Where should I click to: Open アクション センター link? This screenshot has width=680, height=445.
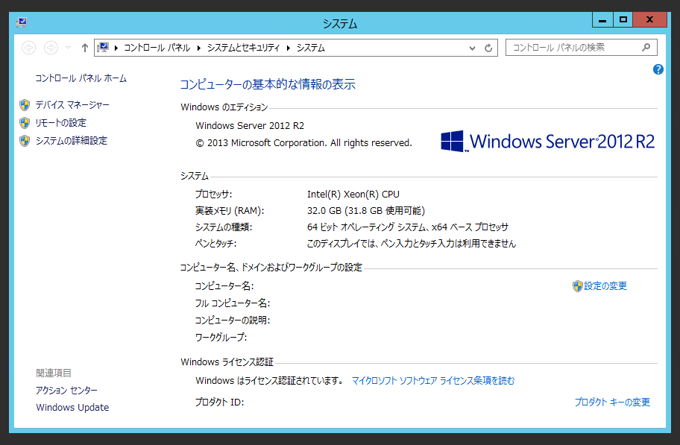(x=66, y=390)
